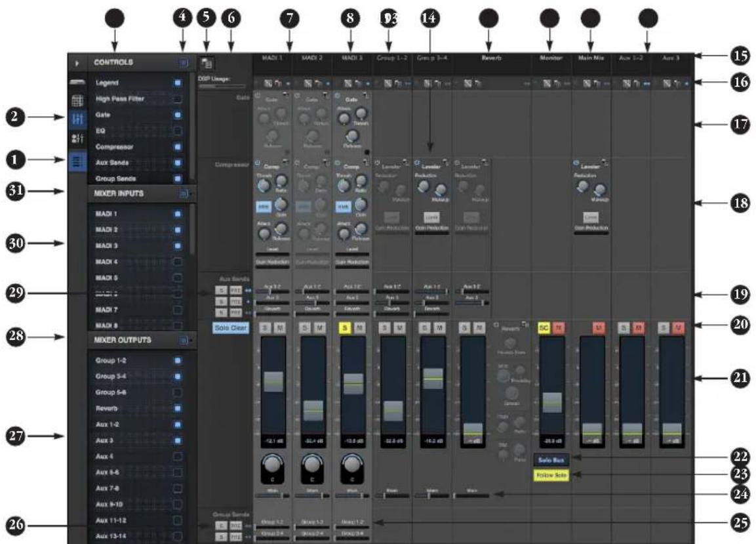The image size is (756, 544).
Task: Open the CONTROLS header selection button
Action: (x=183, y=63)
